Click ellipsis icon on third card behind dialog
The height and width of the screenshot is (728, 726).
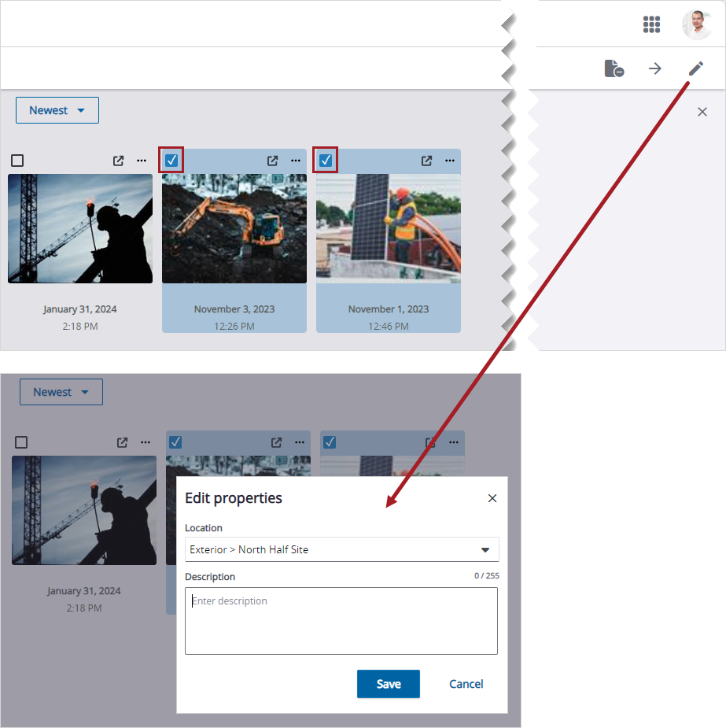(x=453, y=442)
